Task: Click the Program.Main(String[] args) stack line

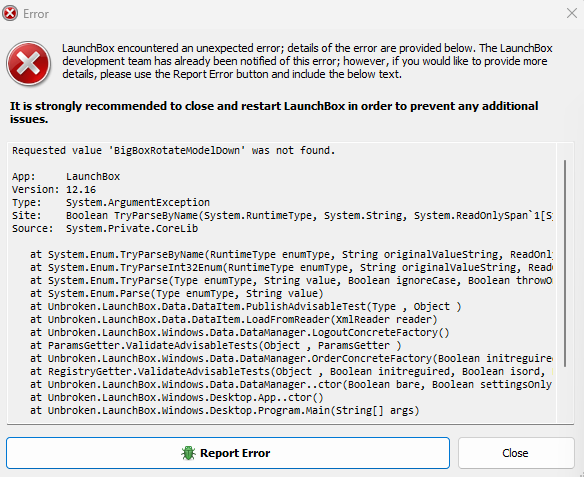Action: [225, 411]
